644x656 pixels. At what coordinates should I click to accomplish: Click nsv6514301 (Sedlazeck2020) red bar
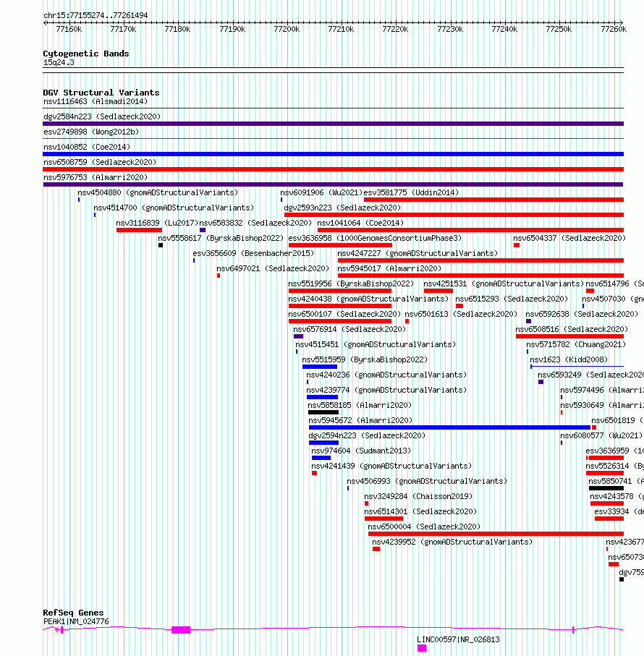coord(384,519)
